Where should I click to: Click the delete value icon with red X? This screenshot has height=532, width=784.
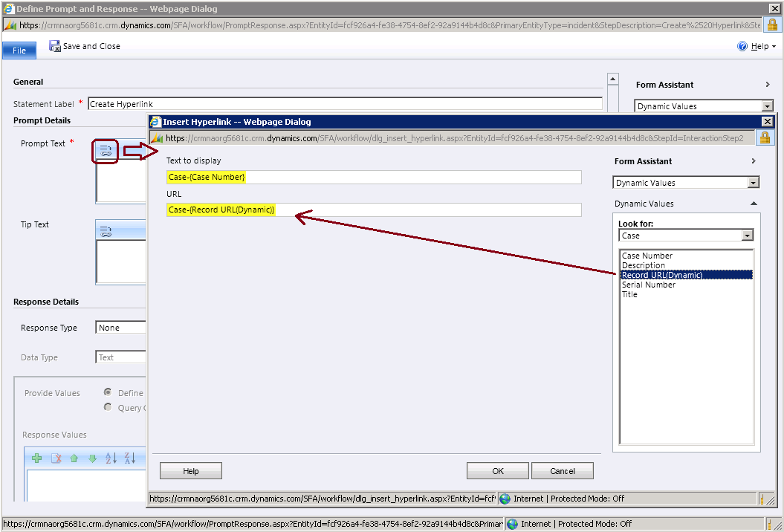pos(56,458)
